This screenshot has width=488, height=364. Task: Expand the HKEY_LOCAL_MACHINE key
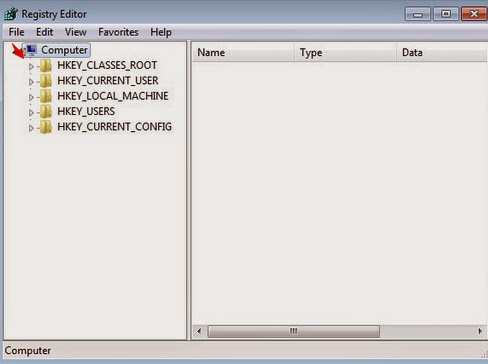pos(31,97)
